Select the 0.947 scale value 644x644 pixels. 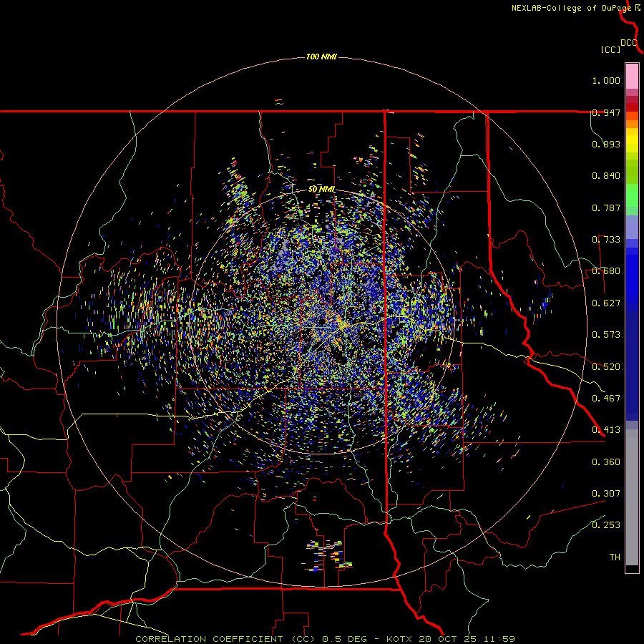tap(606, 112)
